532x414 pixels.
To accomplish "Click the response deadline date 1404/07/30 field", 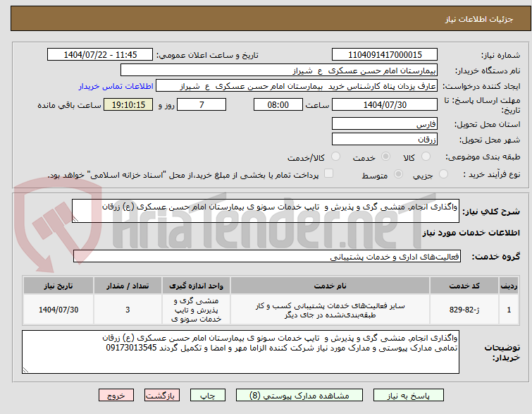I will [385, 104].
